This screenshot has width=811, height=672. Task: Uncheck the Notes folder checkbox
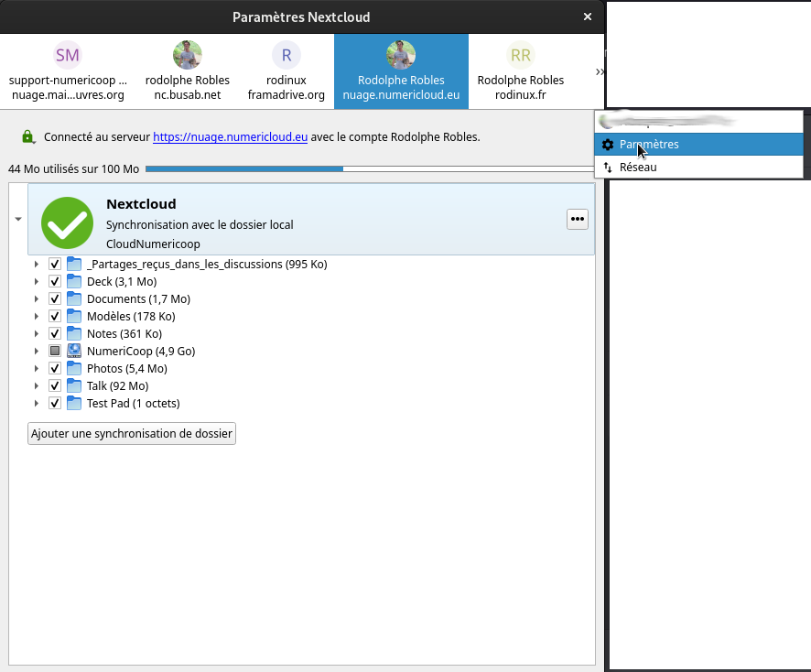tap(55, 333)
